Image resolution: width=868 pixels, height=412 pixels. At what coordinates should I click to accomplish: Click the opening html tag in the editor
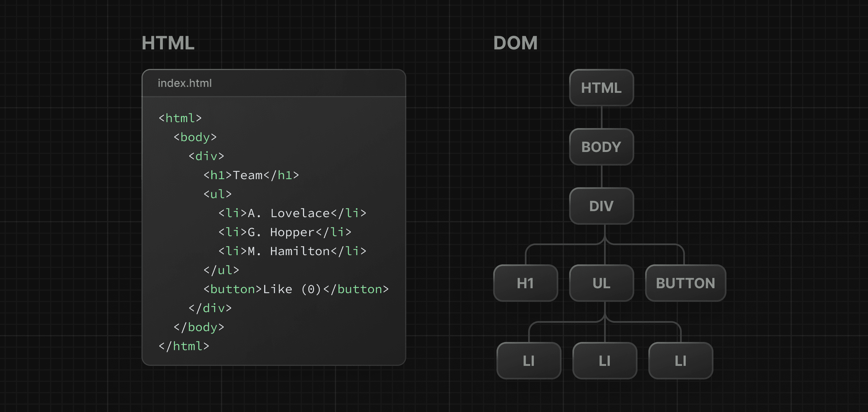[x=180, y=118]
